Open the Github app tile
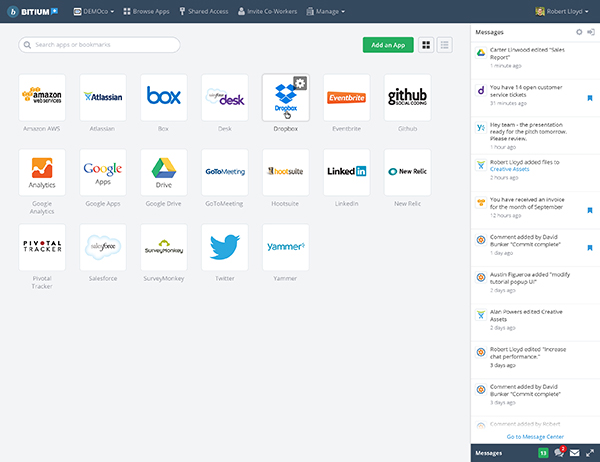 408,98
